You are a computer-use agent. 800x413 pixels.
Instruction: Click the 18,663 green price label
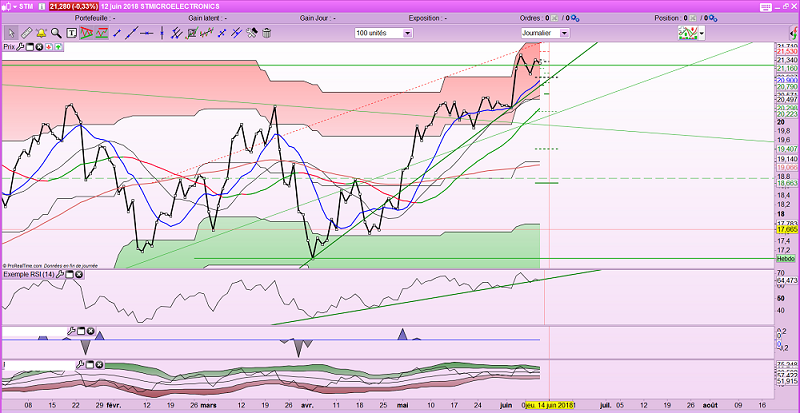click(787, 183)
